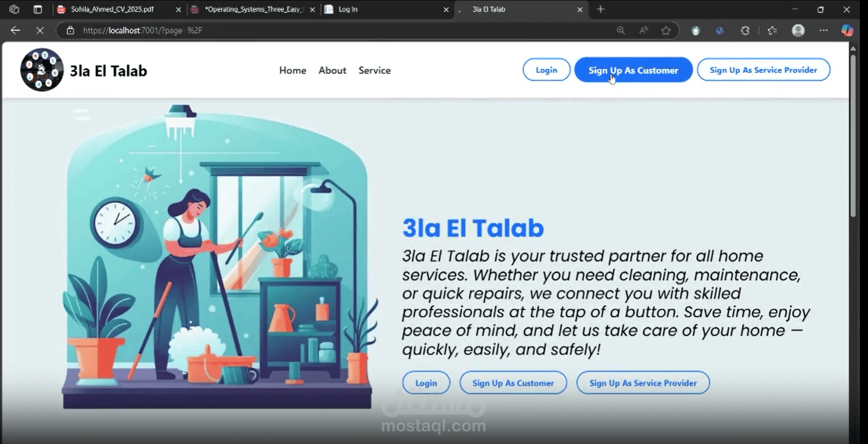The height and width of the screenshot is (444, 868).
Task: Click the blue 3la El Talab heading
Action: click(473, 228)
